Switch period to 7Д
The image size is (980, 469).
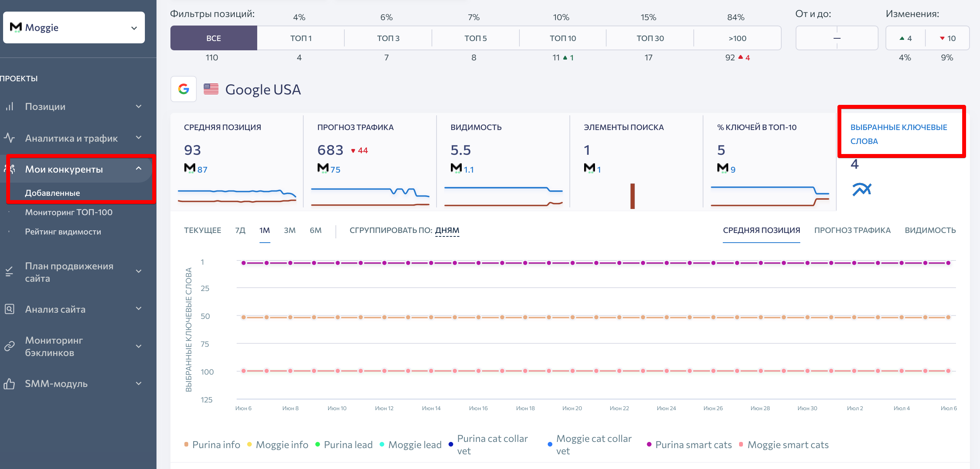tap(240, 230)
